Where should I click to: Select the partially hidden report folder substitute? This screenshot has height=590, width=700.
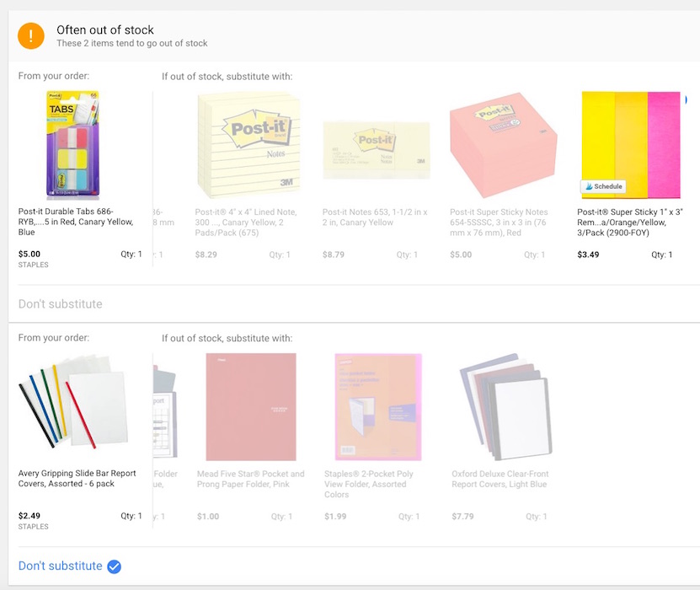(x=166, y=411)
